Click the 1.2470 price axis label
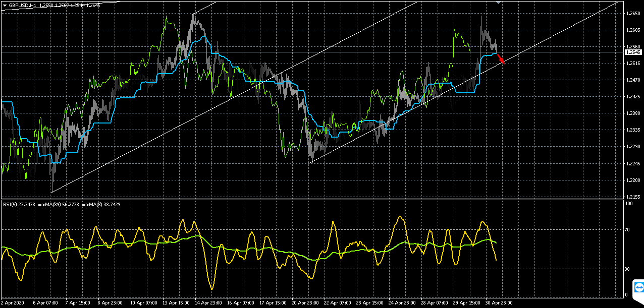Viewport: 644px width, 308px height. [x=633, y=80]
